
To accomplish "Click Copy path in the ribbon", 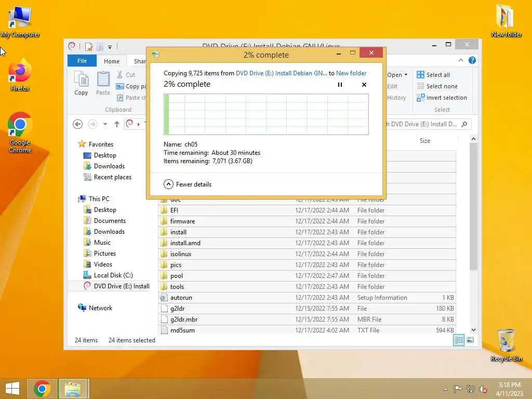I will (x=131, y=86).
